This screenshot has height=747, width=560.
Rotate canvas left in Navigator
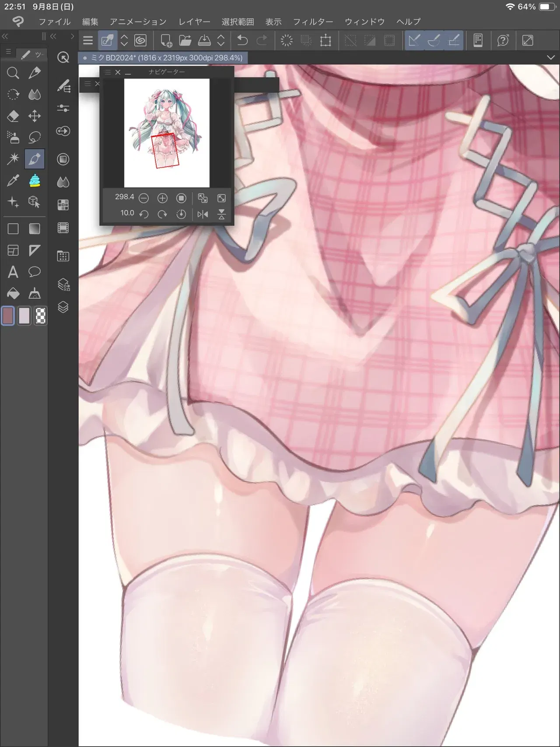pyautogui.click(x=143, y=214)
